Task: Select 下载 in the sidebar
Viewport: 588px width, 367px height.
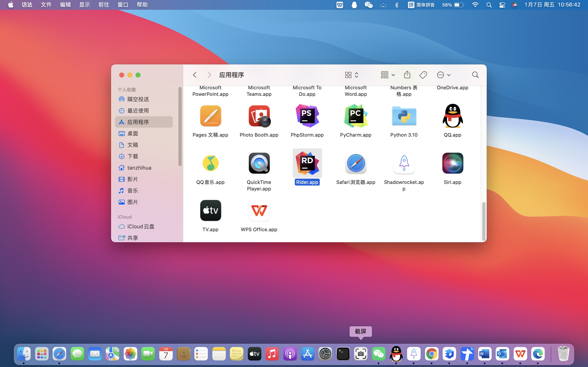Action: coord(133,156)
